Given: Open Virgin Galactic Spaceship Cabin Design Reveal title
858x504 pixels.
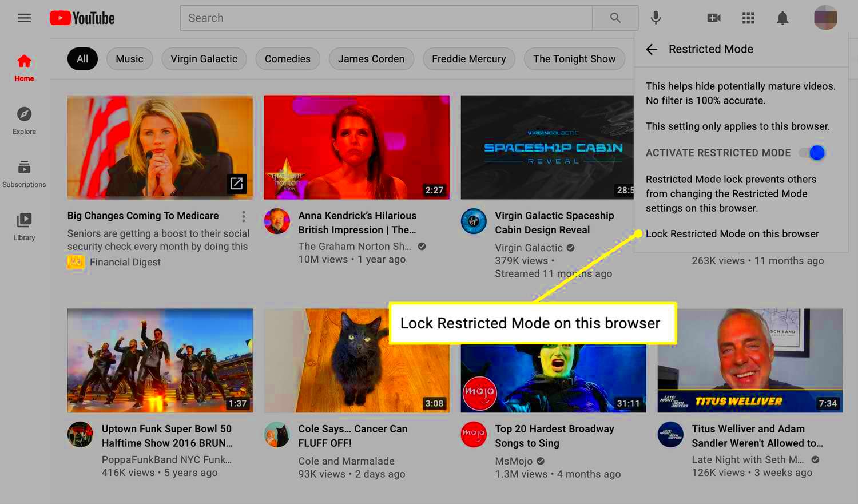Looking at the screenshot, I should coord(554,223).
